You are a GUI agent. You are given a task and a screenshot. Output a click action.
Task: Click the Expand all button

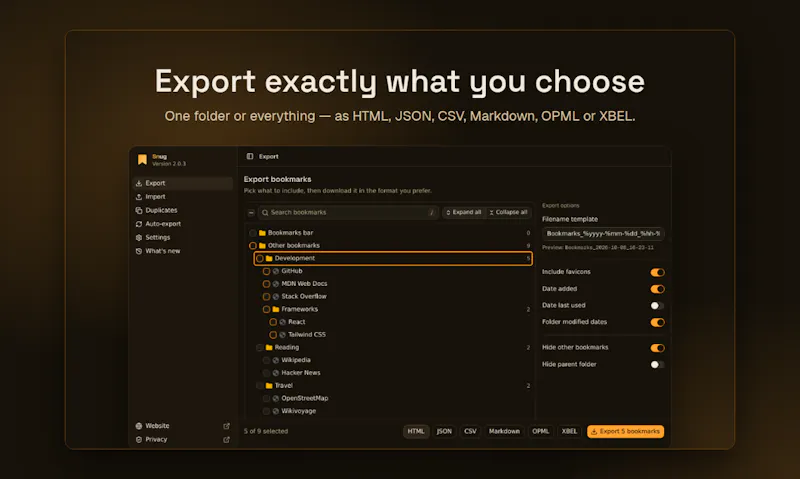coord(463,213)
